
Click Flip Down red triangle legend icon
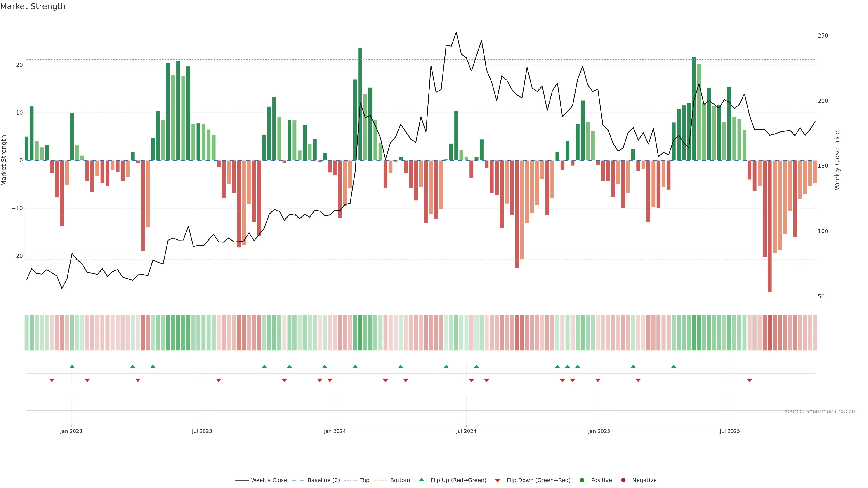coord(498,481)
